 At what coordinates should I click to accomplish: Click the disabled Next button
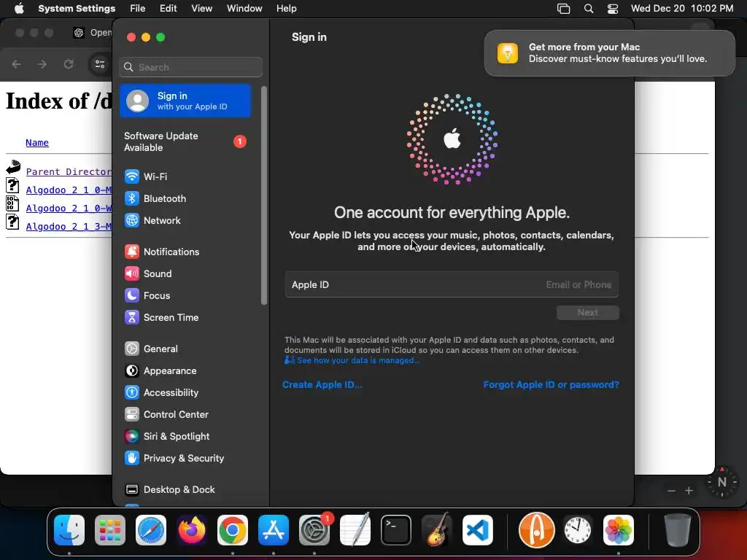[x=587, y=312]
